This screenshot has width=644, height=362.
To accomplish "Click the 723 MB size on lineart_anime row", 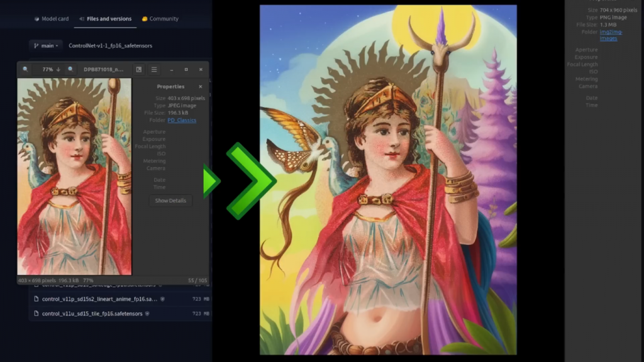I will click(x=201, y=299).
